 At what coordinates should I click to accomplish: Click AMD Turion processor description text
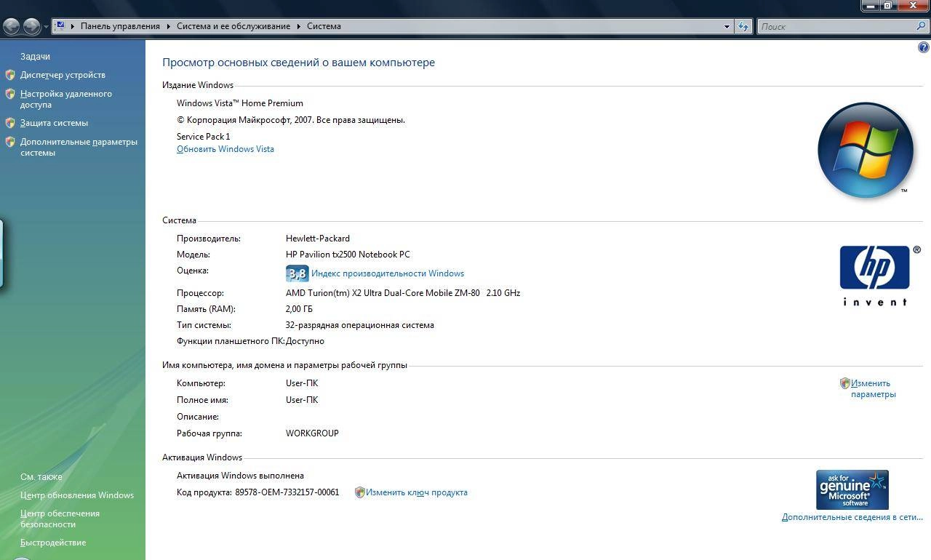403,293
